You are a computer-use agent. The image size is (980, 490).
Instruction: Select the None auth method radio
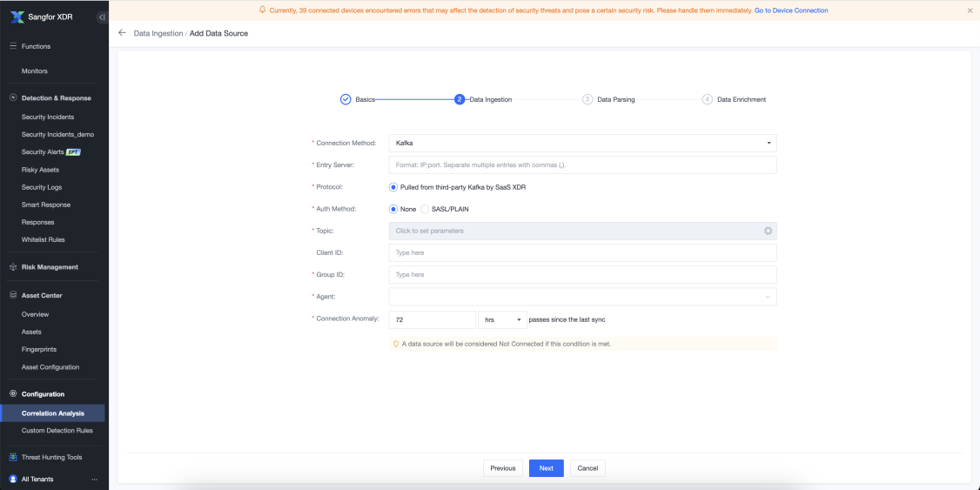tap(393, 210)
